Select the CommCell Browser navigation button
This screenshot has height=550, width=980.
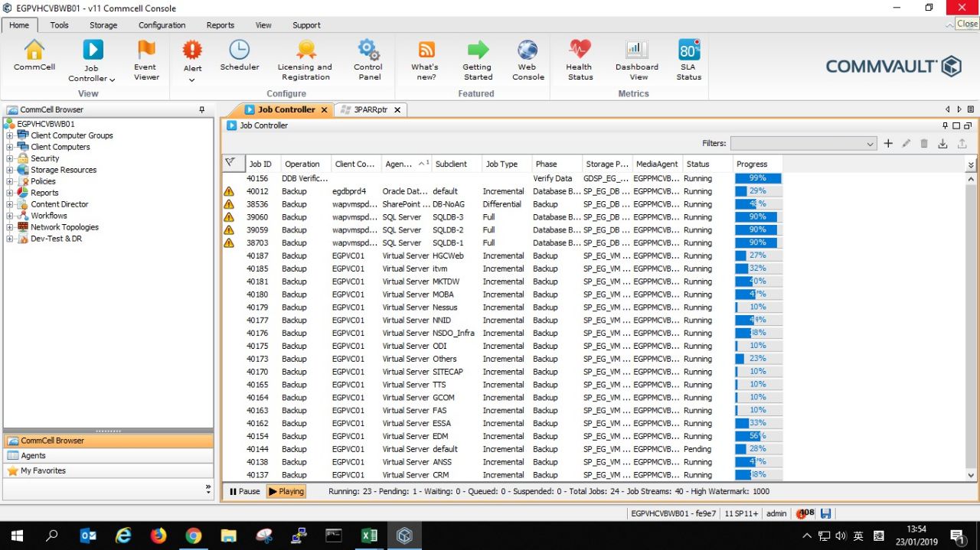[108, 441]
